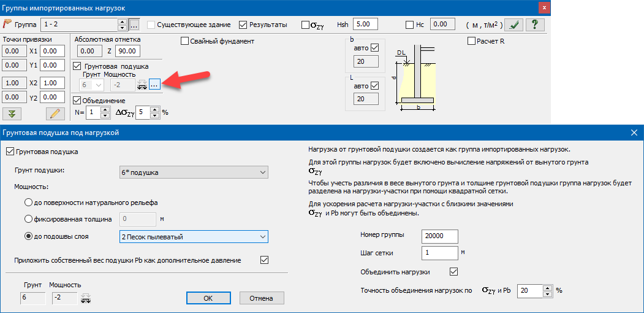Expand the до подошвы слоя layer dropdown

[194, 236]
